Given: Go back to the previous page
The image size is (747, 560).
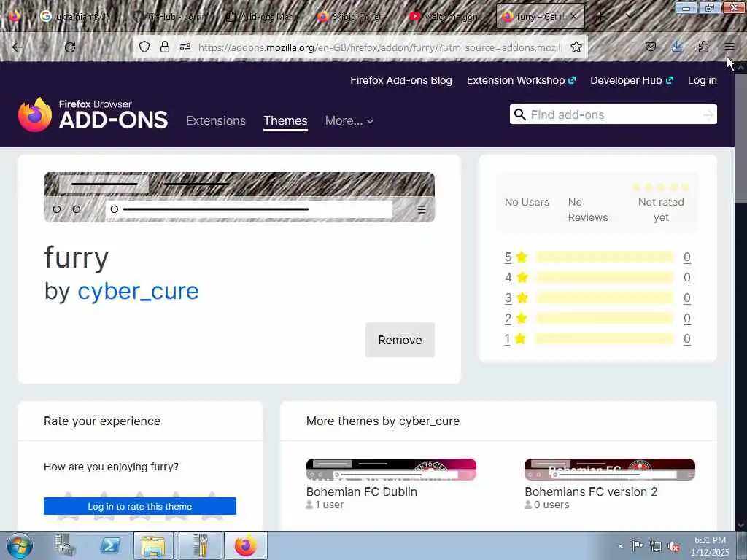Looking at the screenshot, I should click(18, 47).
